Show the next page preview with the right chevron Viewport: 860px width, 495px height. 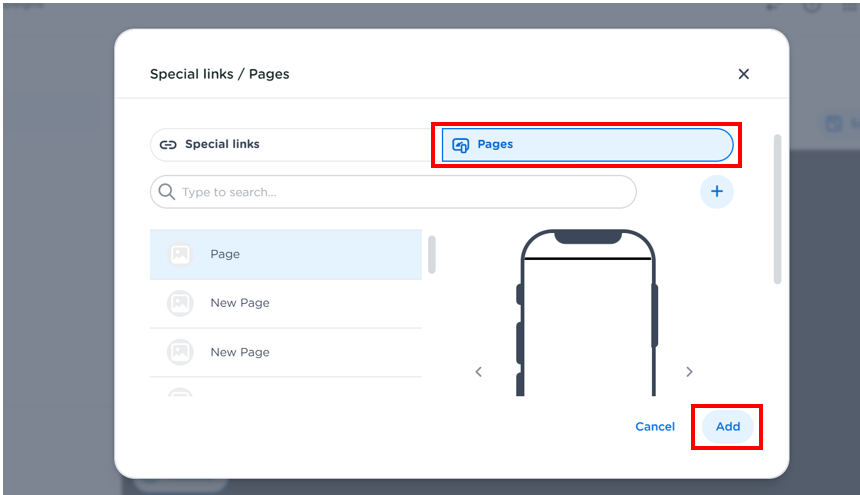point(689,372)
